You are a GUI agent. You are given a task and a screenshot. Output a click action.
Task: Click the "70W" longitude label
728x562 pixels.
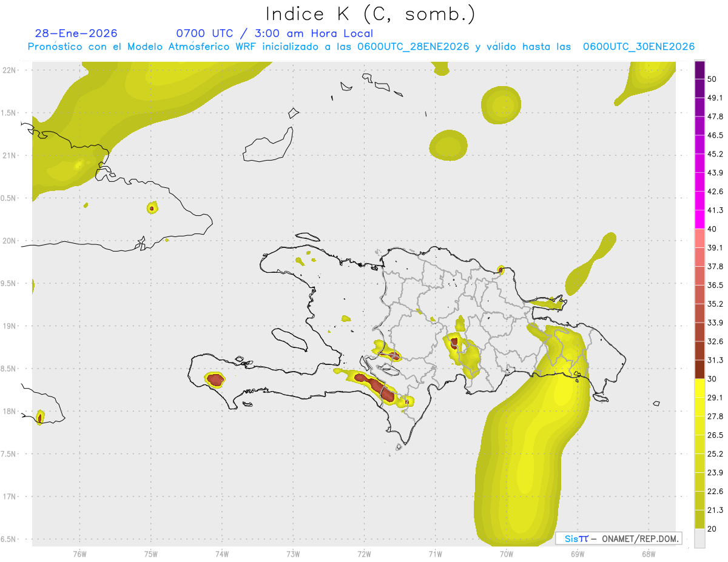pyautogui.click(x=506, y=554)
